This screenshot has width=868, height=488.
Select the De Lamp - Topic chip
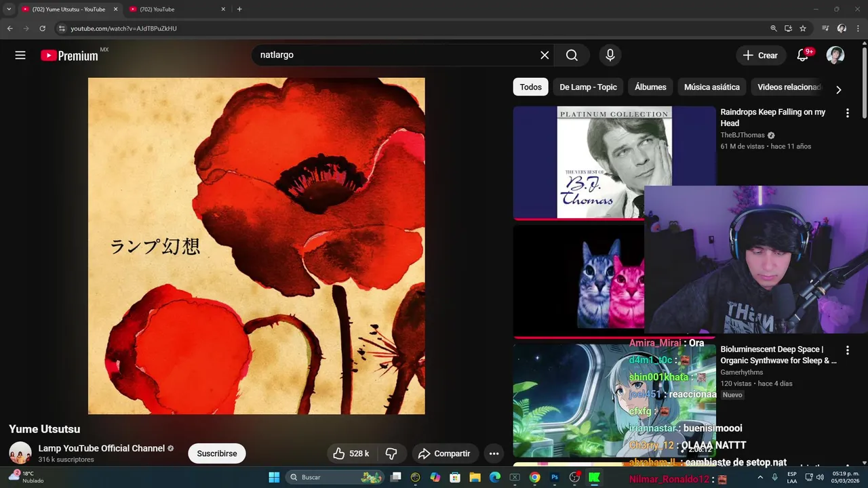588,87
